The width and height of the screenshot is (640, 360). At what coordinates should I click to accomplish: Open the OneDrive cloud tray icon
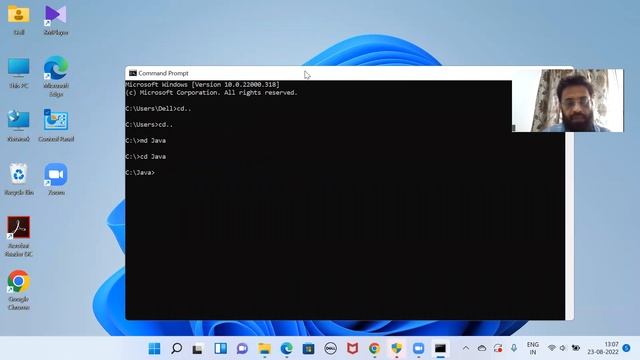tap(482, 348)
